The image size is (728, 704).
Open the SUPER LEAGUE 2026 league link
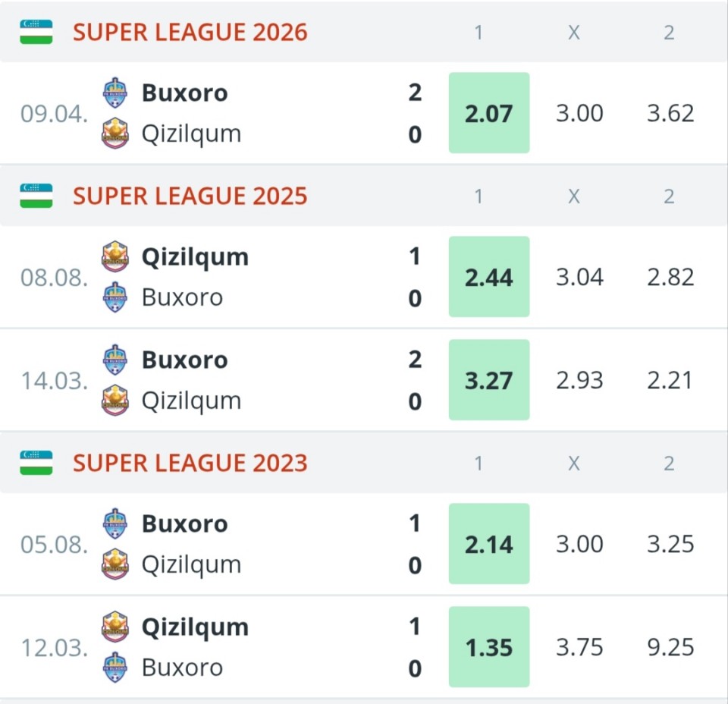click(x=190, y=32)
